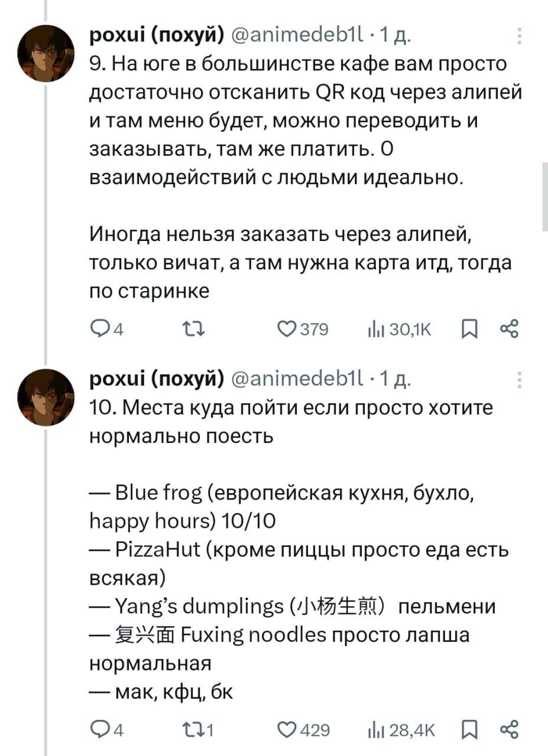
Task: Click the scrollbar thumb on right edge
Action: (x=544, y=198)
